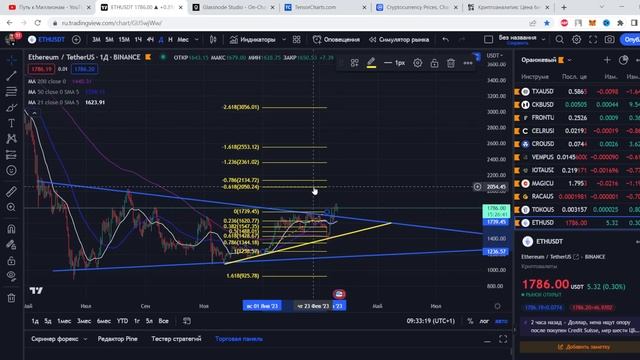Image resolution: width=640 pixels, height=360 pixels.
Task: Select ETHUSD row in the watchlist
Action: pos(577,223)
